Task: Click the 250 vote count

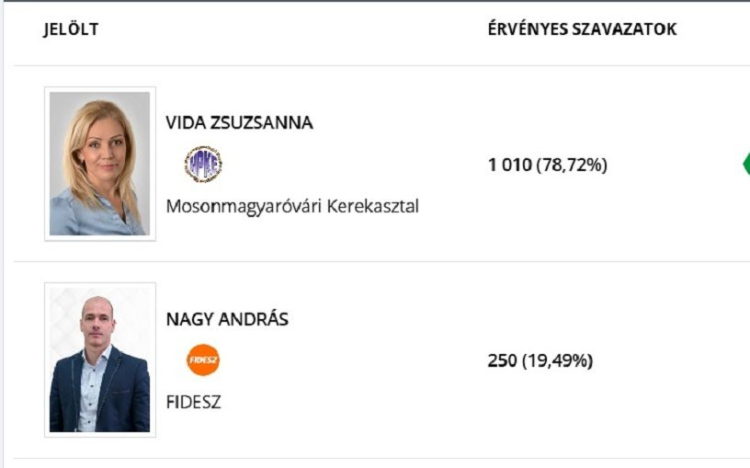Action: pos(502,360)
